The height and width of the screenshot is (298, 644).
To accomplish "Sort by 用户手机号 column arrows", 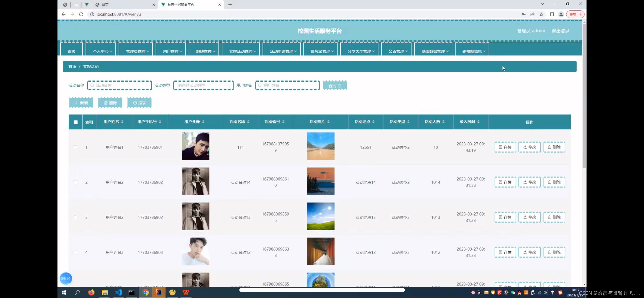I will 160,122.
